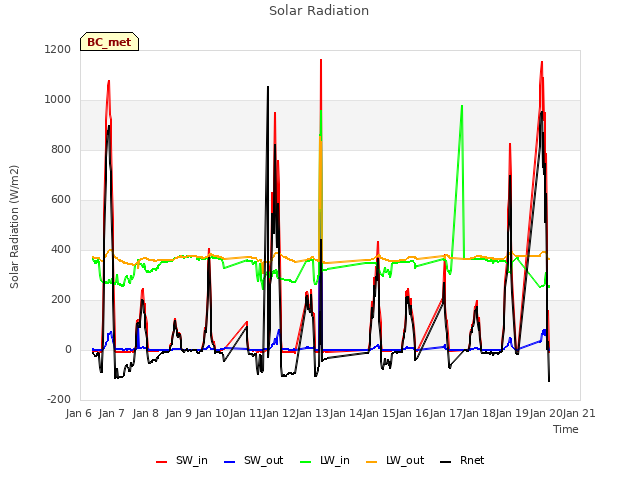The height and width of the screenshot is (480, 640).
Task: Click the Time axis label
Action: (566, 430)
